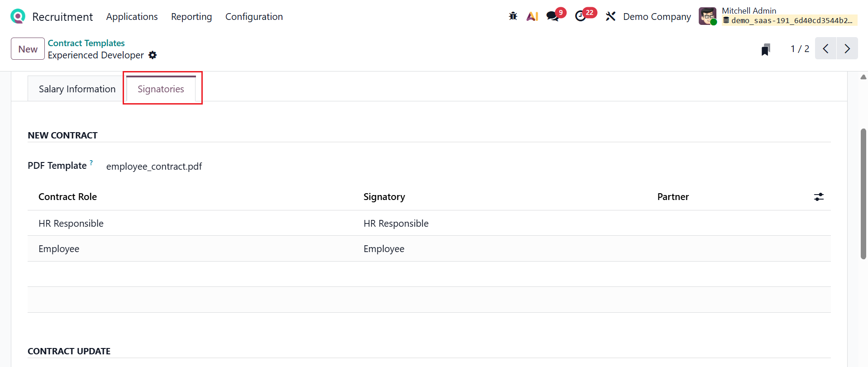Open the activities clock icon
The width and height of the screenshot is (868, 367).
(x=581, y=16)
